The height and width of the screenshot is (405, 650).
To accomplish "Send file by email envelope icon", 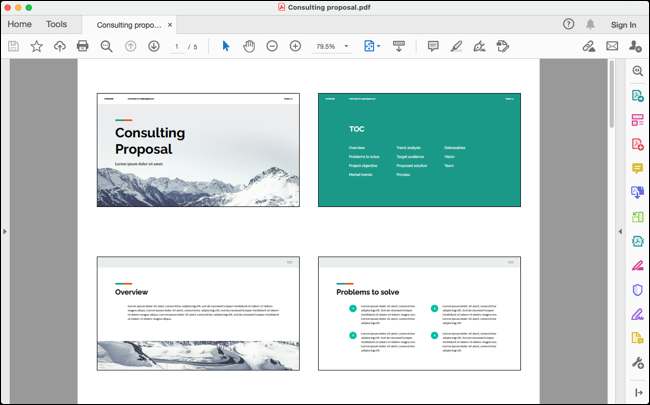I will coord(612,46).
